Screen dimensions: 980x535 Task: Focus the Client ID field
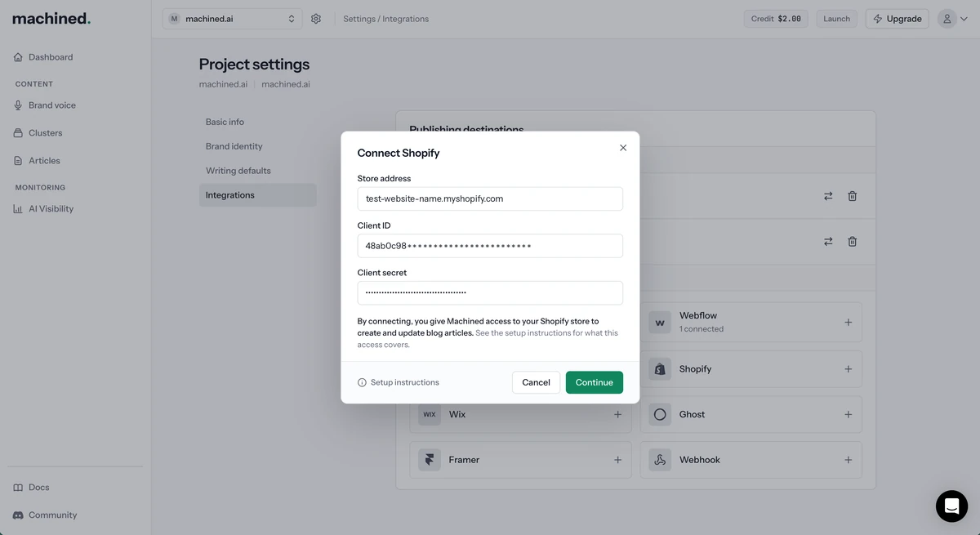(x=490, y=246)
